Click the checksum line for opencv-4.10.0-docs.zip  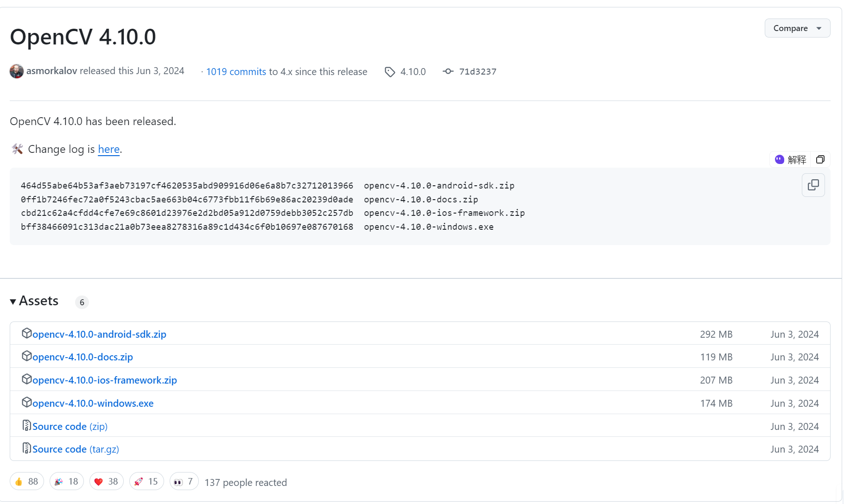[x=249, y=200]
